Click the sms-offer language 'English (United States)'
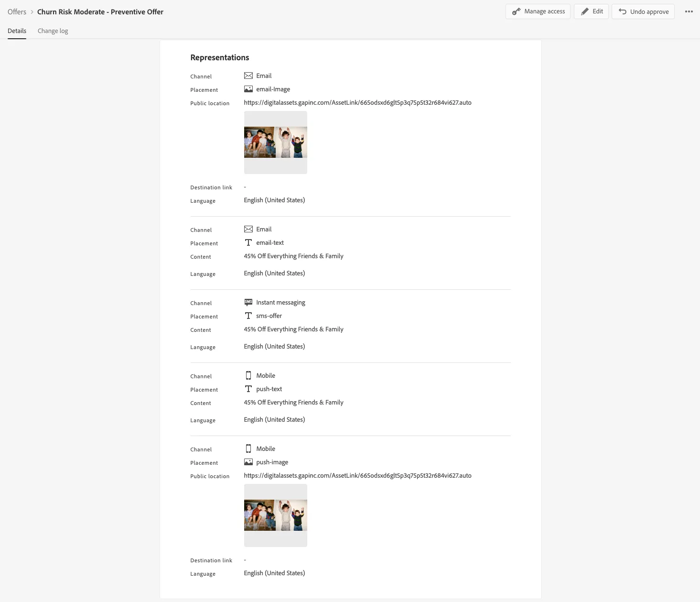This screenshot has width=700, height=602. pyautogui.click(x=274, y=347)
